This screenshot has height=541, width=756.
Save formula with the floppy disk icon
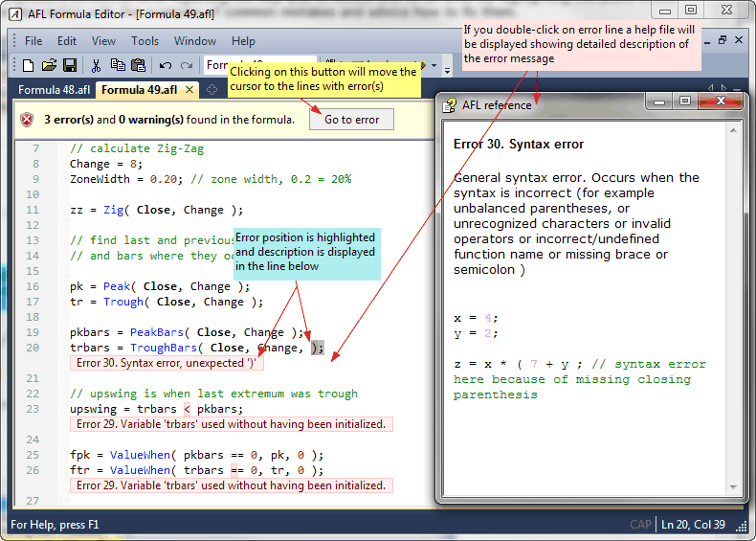pyautogui.click(x=69, y=65)
